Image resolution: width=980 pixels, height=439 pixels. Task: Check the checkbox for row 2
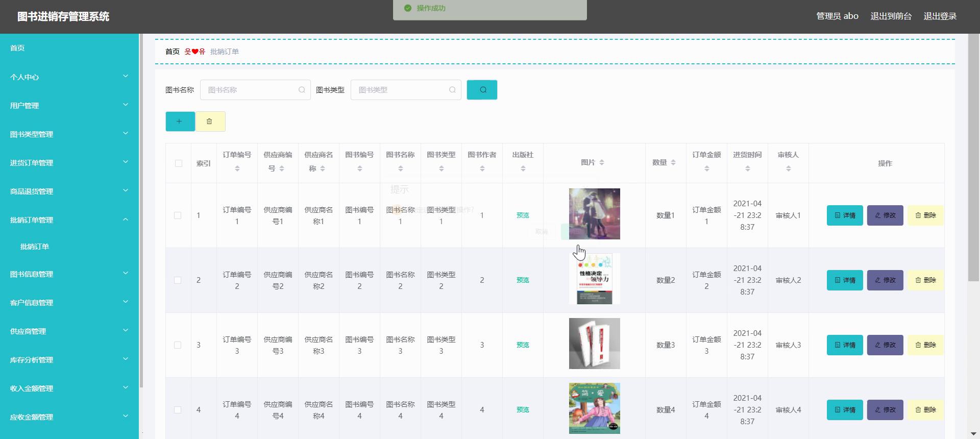click(x=178, y=280)
